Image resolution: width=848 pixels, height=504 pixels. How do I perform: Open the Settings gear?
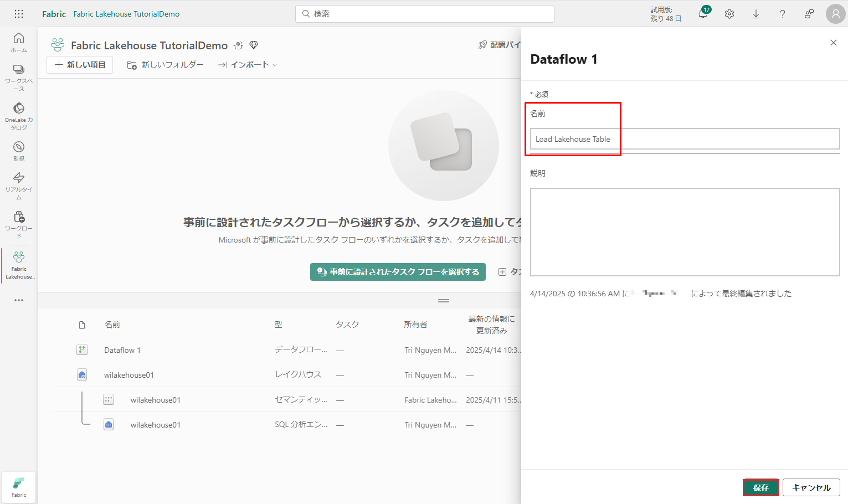click(x=729, y=14)
